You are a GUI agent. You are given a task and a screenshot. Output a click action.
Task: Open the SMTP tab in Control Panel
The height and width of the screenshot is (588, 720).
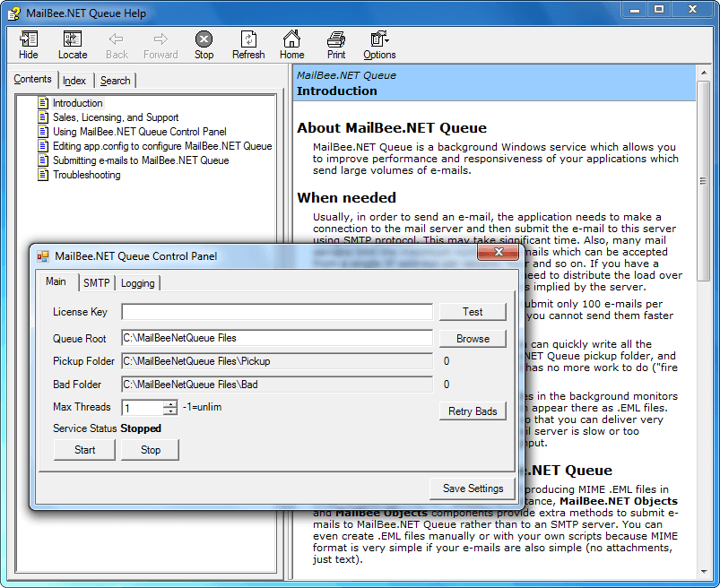(97, 283)
